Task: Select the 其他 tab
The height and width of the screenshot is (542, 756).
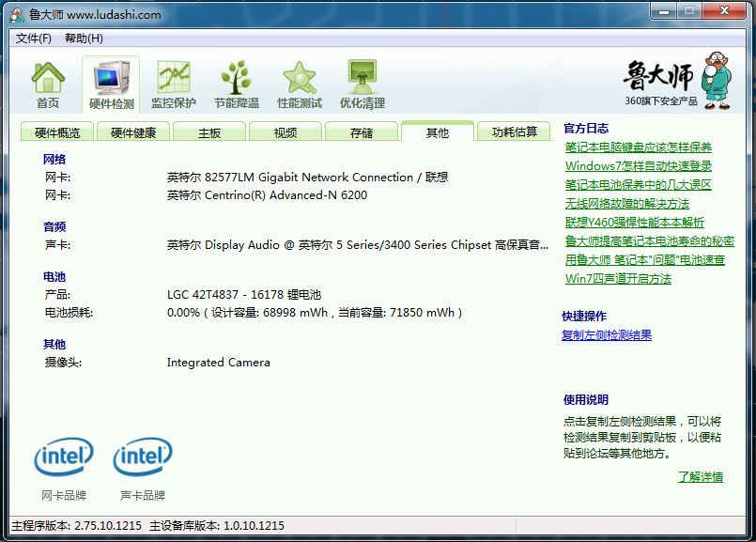Action: pos(438,132)
